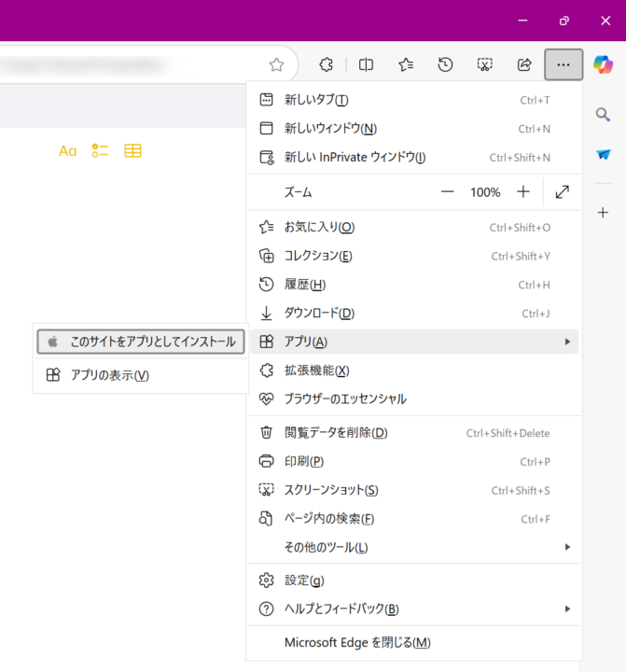Viewport: 626px width, 672px height.
Task: Open コレクション(E) from menu
Action: click(414, 256)
